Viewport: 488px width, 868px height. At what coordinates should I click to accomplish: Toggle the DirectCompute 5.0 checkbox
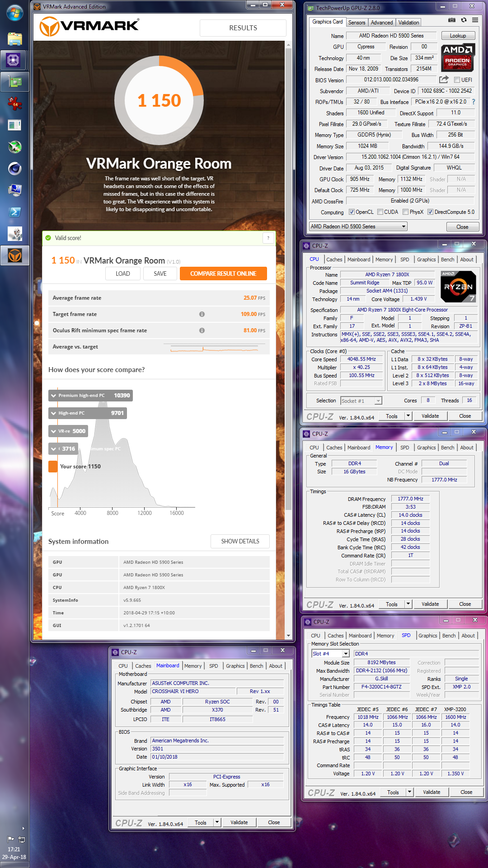pos(431,212)
